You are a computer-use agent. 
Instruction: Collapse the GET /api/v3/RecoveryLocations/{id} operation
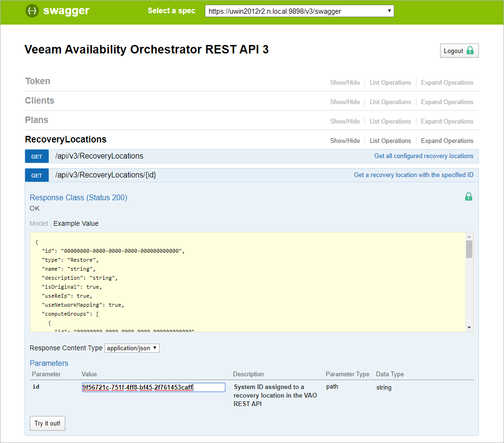click(x=106, y=175)
